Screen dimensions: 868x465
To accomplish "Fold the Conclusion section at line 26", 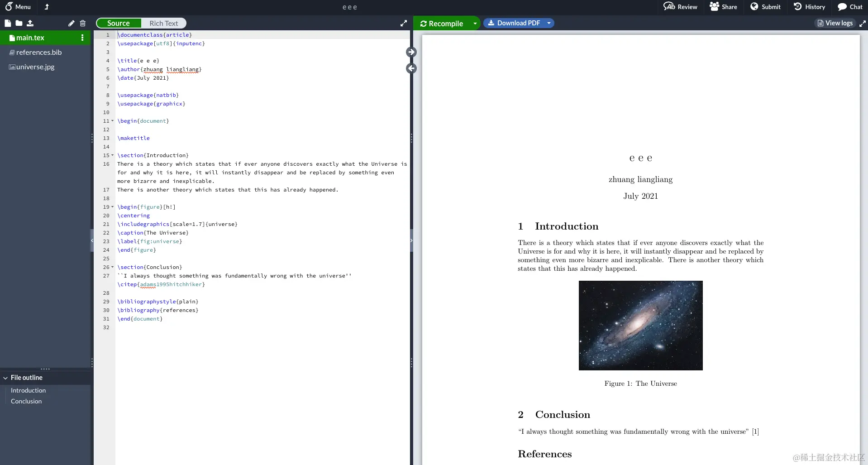I will tap(113, 267).
